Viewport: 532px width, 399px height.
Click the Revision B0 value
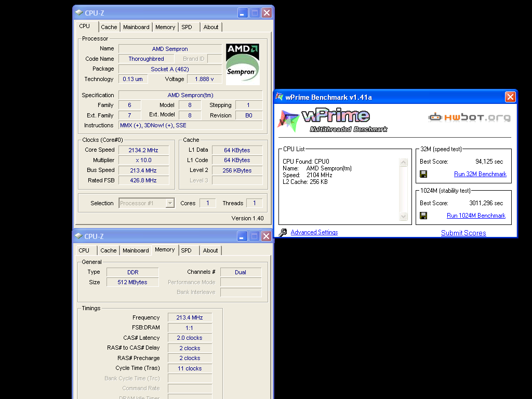pyautogui.click(x=249, y=115)
